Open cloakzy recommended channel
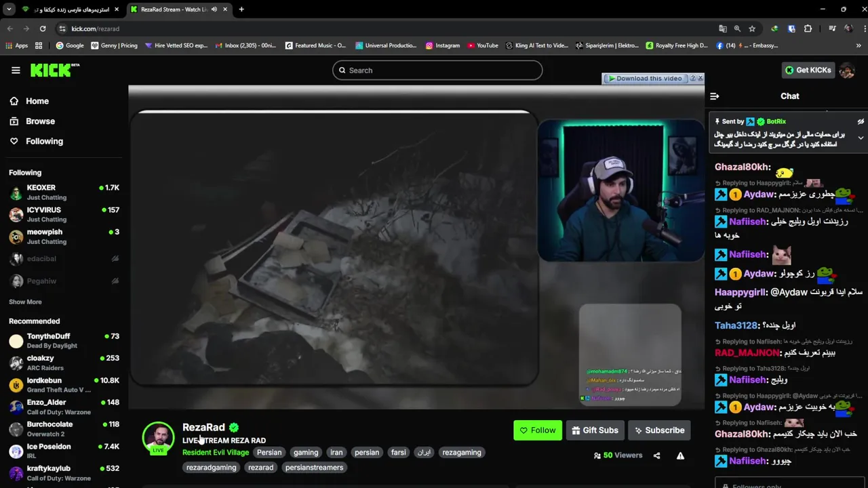Viewport: 868px width, 488px height. [64, 363]
